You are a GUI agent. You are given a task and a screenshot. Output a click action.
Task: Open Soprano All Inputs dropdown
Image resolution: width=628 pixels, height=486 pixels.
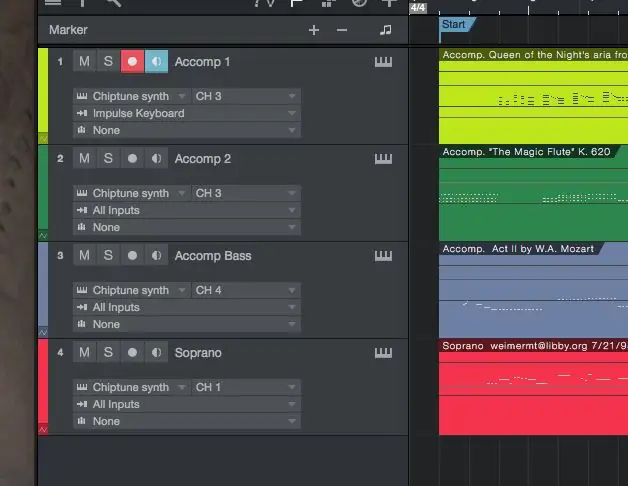pyautogui.click(x=187, y=404)
